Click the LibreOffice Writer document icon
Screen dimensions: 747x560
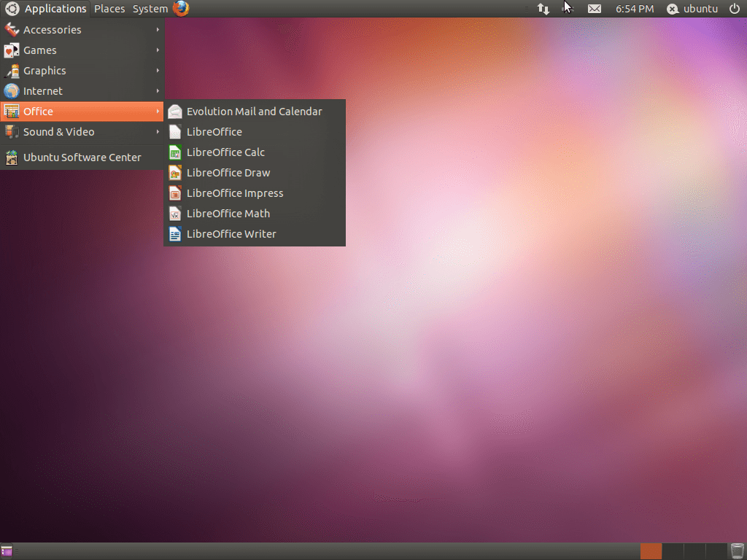175,234
